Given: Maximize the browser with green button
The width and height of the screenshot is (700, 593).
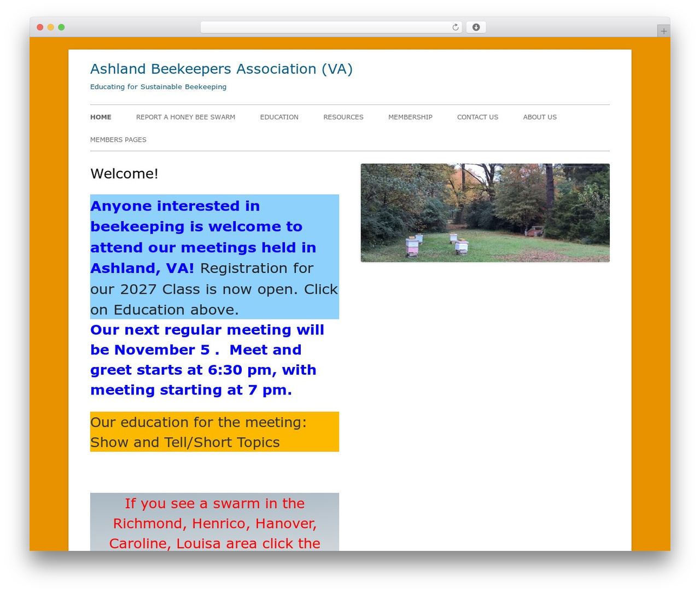Looking at the screenshot, I should [x=61, y=27].
